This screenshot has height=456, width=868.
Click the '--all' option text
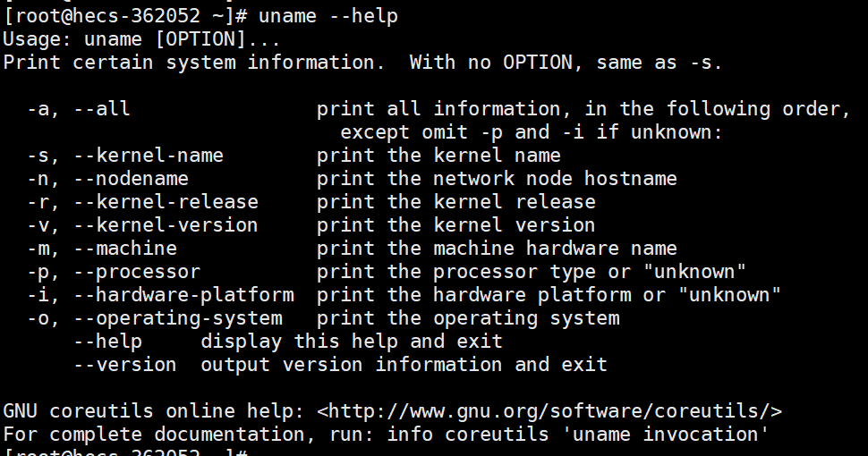tap(101, 109)
